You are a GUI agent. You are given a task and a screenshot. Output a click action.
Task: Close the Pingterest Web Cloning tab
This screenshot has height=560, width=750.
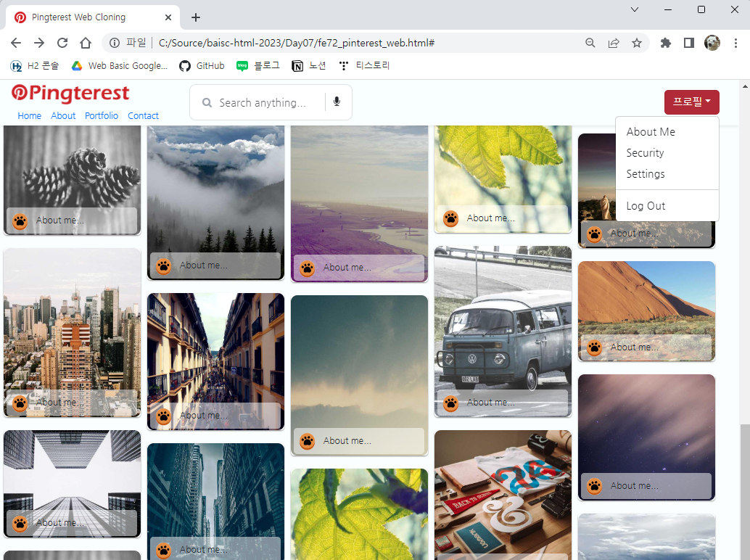168,17
